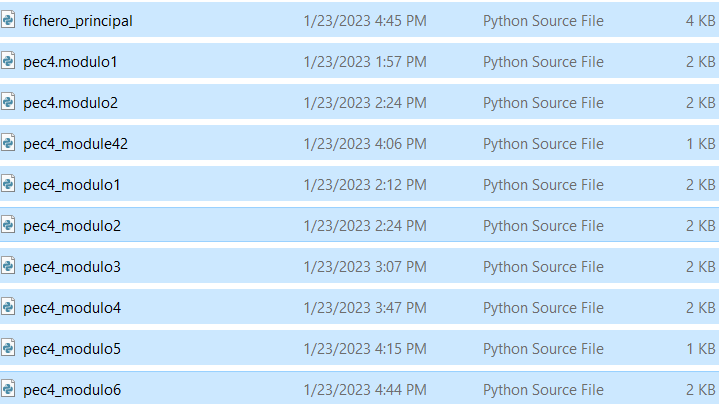Image resolution: width=719 pixels, height=404 pixels.
Task: Select the pec4_modulo3 Python icon
Action: [8, 266]
